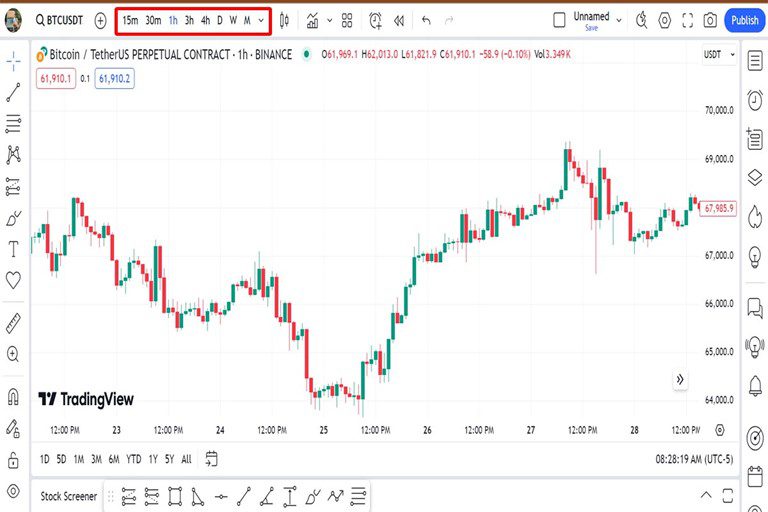Open the hotlists flame icon
Viewport: 768px width, 512px height.
755,216
